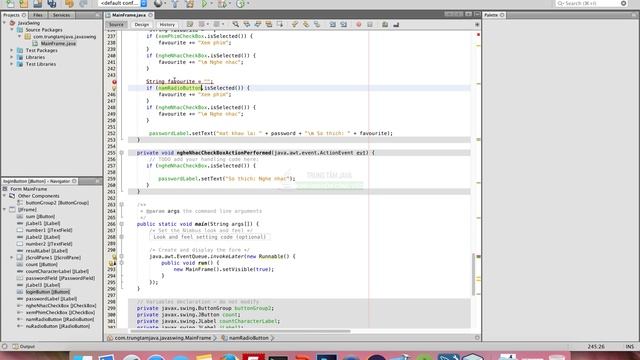Click the Build Project hammer icon
Screen dimensions: 640x360
(174, 4)
